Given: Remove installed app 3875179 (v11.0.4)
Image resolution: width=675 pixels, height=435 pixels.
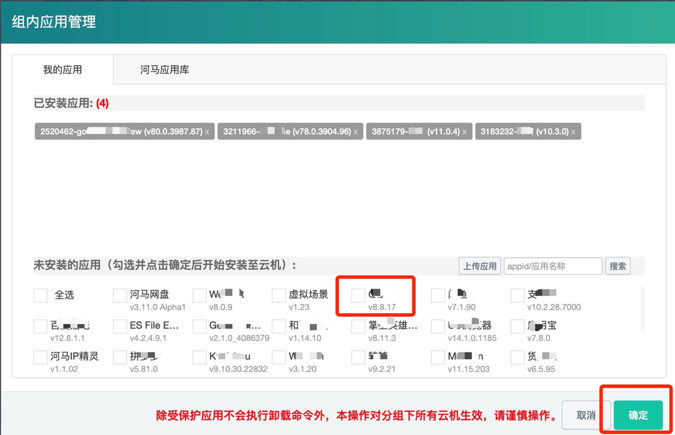Looking at the screenshot, I should pyautogui.click(x=465, y=132).
